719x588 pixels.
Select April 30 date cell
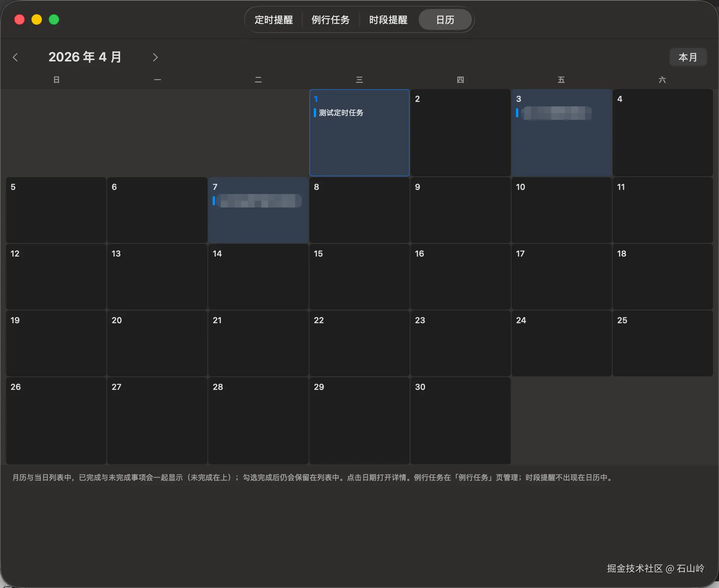click(460, 420)
